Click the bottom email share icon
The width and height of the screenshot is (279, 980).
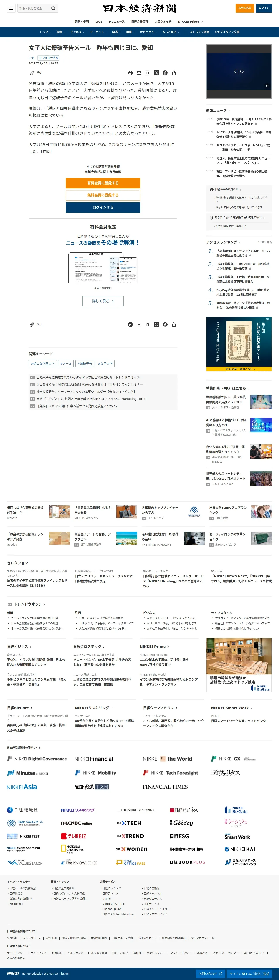(x=139, y=324)
